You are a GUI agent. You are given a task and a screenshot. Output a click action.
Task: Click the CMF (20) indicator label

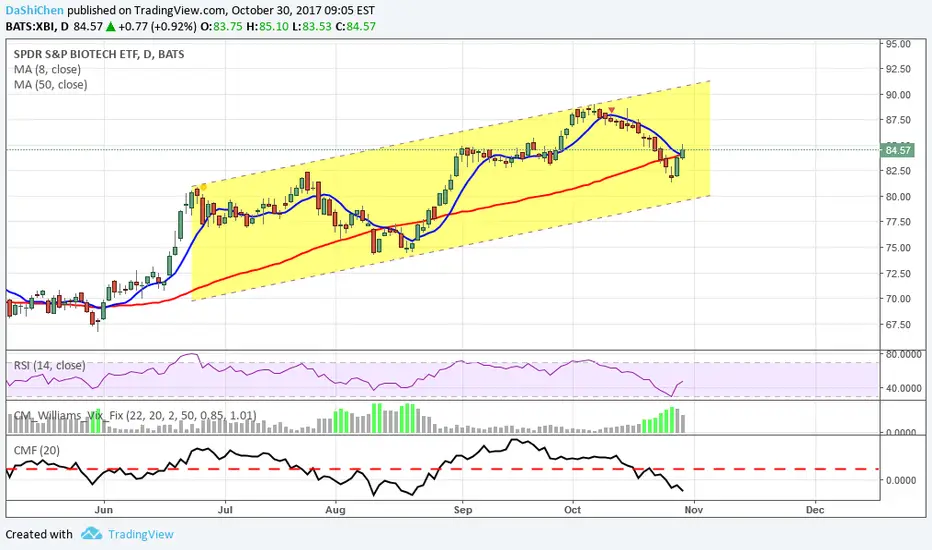(37, 450)
